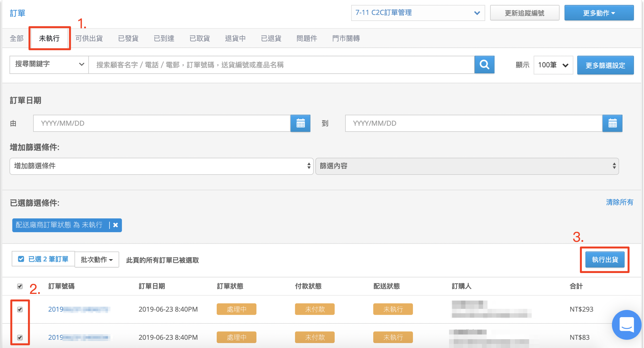Focus the customer keyword search field
The height and width of the screenshot is (348, 644).
(x=281, y=65)
